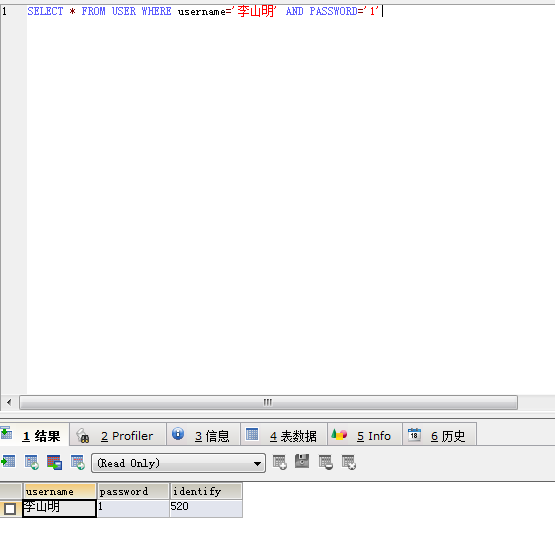The width and height of the screenshot is (555, 533).
Task: Open the 5 Info tab
Action: coord(365,435)
